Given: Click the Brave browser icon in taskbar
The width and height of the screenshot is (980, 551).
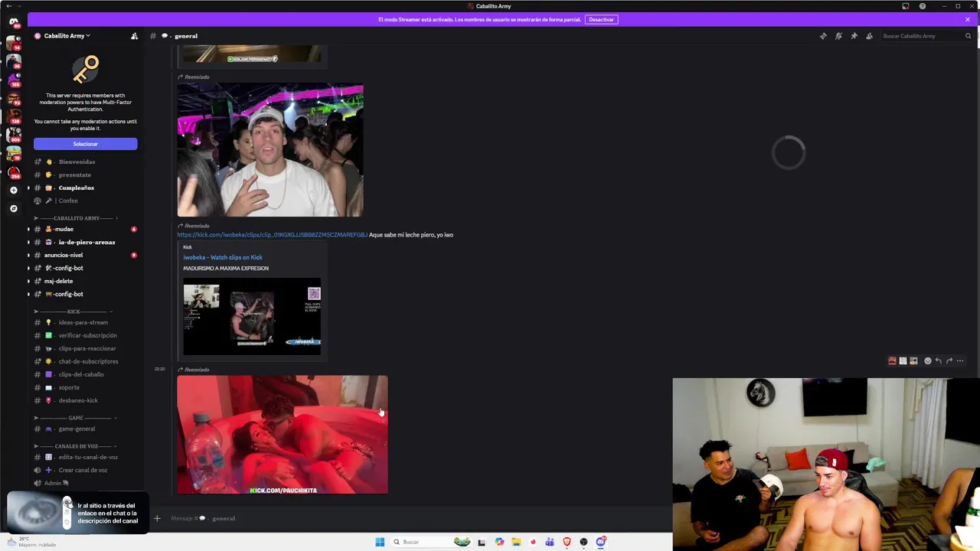Looking at the screenshot, I should tap(567, 542).
